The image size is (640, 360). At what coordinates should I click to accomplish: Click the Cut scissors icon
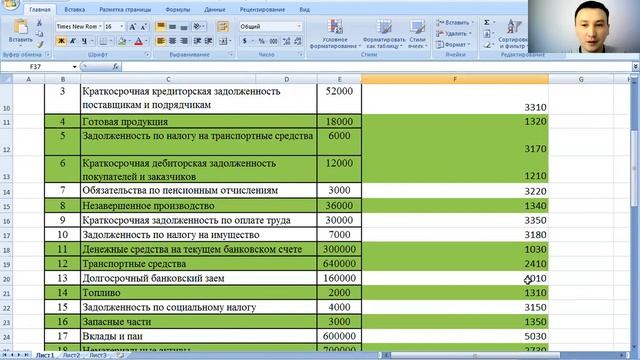(x=39, y=23)
